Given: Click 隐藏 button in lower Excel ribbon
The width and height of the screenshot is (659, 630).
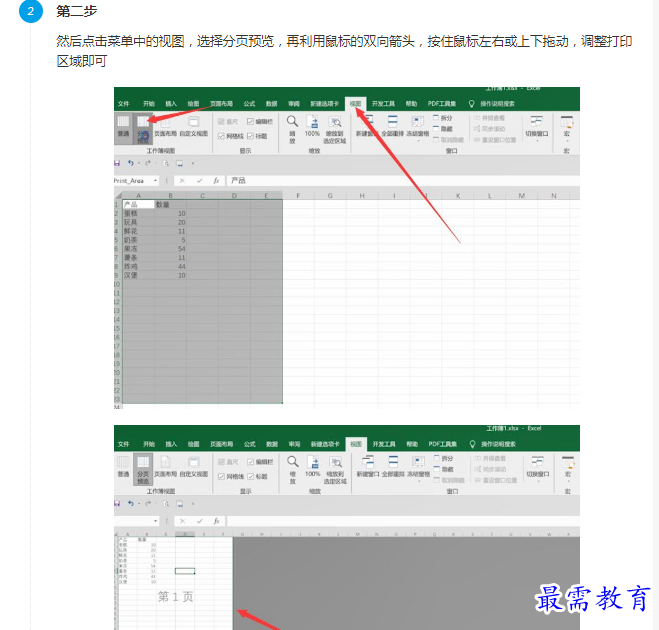Looking at the screenshot, I should click(x=443, y=469).
